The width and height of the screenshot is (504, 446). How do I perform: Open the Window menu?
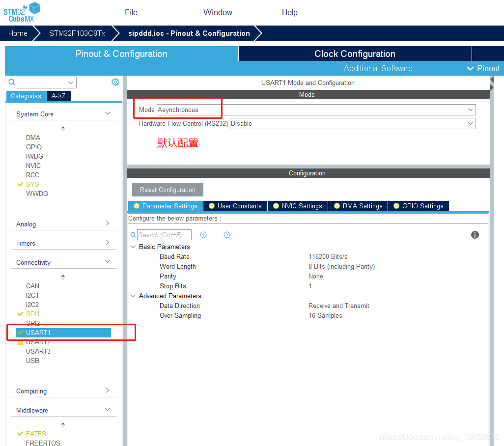pos(218,13)
